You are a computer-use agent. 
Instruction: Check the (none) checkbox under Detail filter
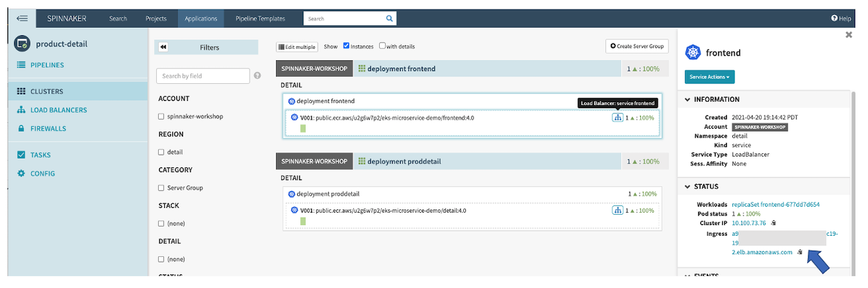click(x=161, y=259)
